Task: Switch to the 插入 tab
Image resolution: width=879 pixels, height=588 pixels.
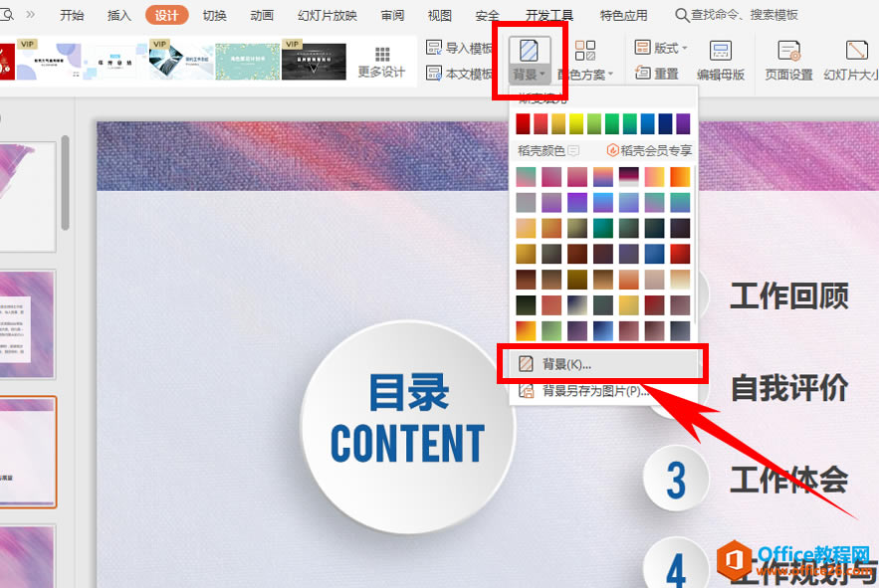Action: [118, 15]
